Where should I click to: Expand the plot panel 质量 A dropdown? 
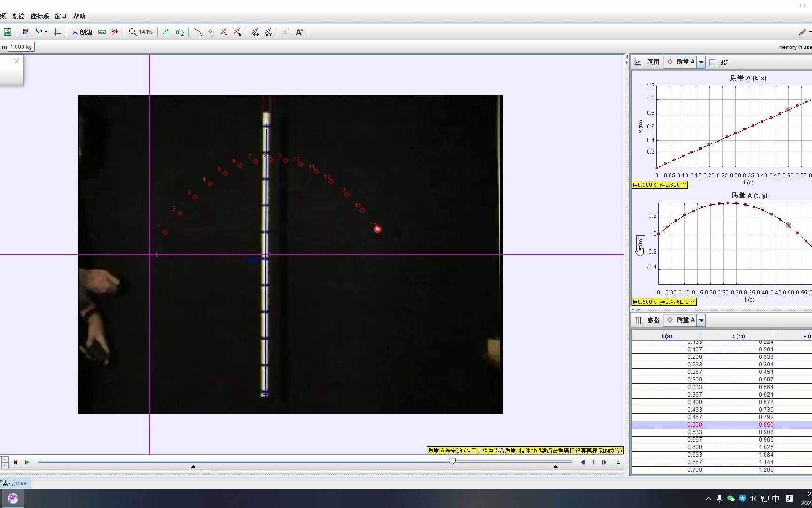701,62
